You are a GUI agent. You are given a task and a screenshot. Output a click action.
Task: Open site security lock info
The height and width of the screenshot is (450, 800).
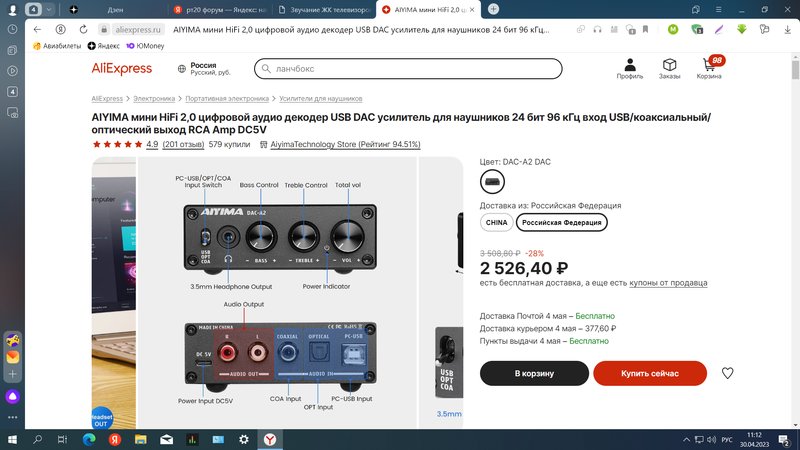104,30
